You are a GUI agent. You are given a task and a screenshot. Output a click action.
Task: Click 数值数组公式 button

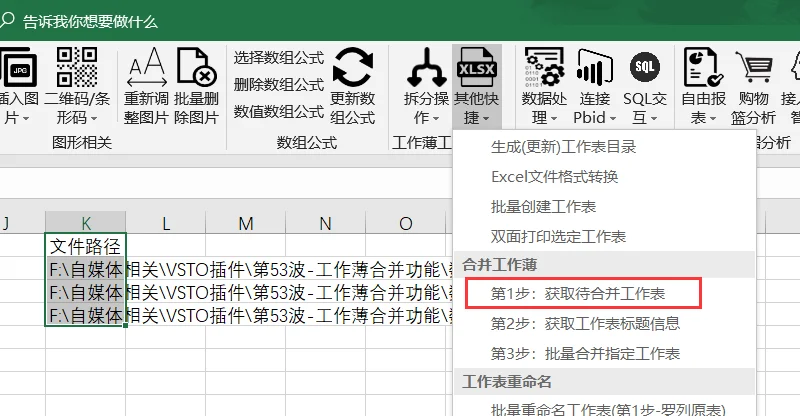pos(279,111)
